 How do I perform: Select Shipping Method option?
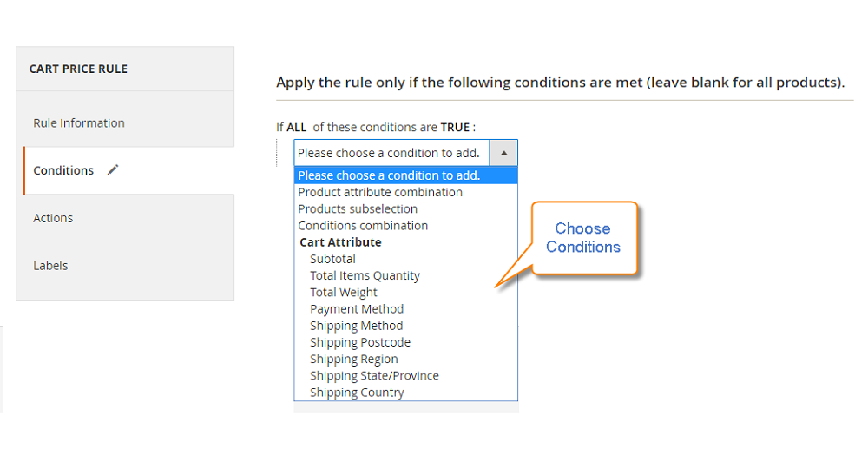pyautogui.click(x=356, y=326)
